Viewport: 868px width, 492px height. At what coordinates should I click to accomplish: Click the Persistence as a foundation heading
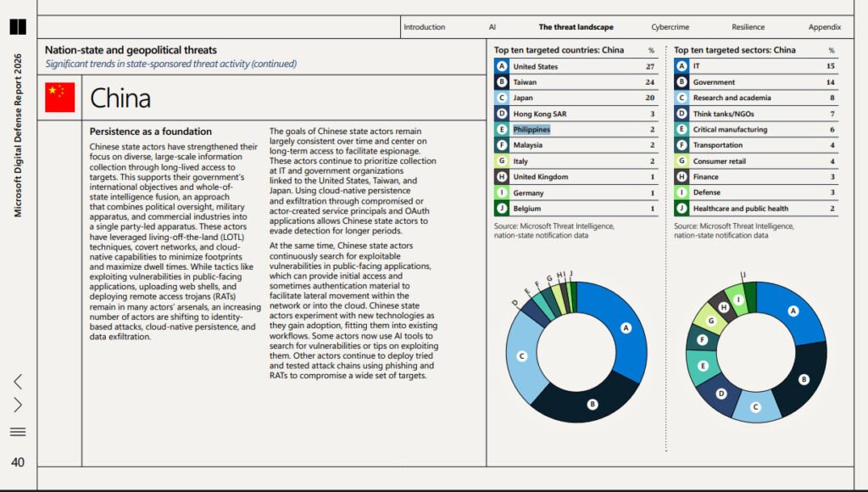pyautogui.click(x=151, y=131)
